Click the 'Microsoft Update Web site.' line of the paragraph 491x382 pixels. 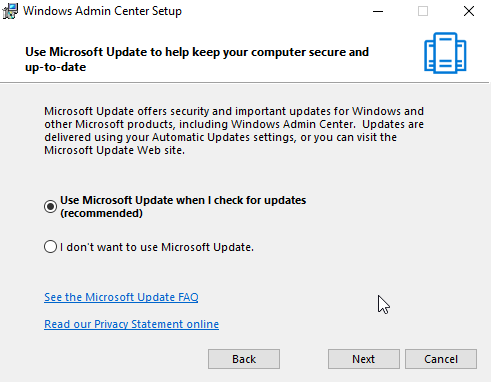[114, 150]
